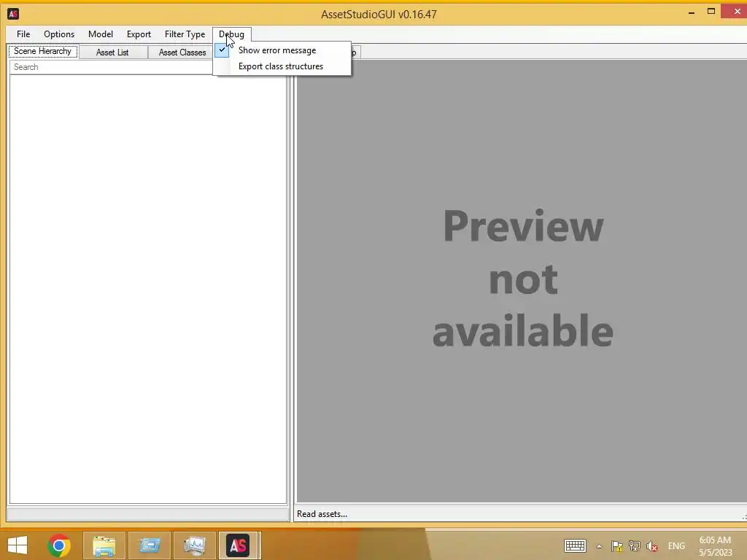
Task: Open the Model menu
Action: tap(101, 34)
